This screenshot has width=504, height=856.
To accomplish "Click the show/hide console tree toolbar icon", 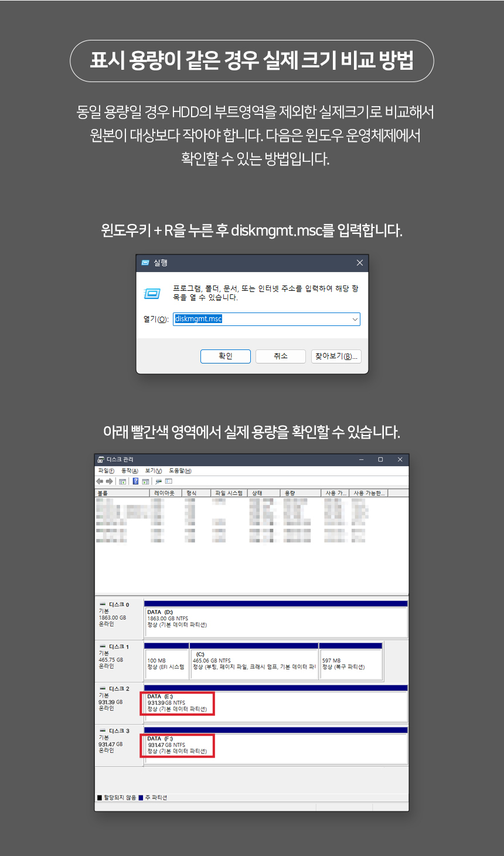I will point(122,481).
